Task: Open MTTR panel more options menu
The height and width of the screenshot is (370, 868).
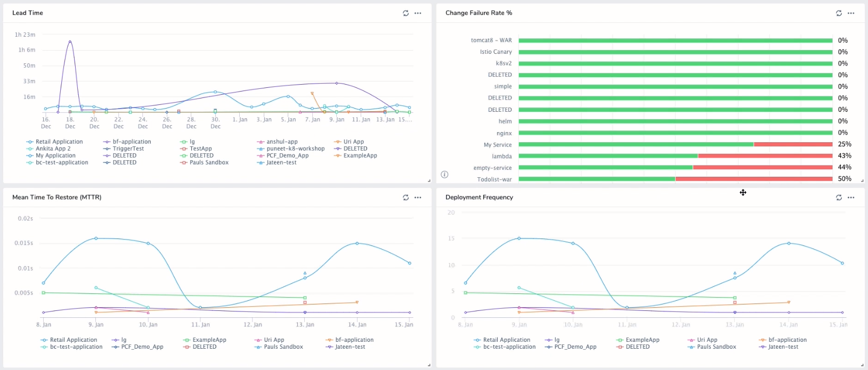Action: [418, 197]
